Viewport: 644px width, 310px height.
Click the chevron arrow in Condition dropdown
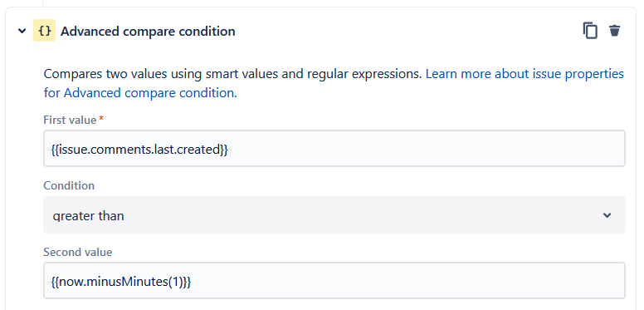[x=607, y=215]
